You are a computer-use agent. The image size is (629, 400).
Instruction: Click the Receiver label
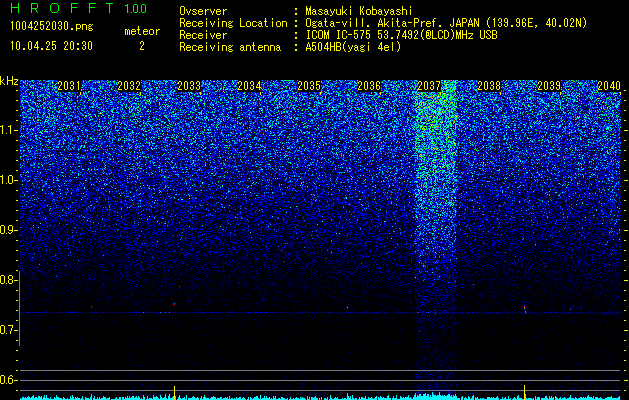click(x=203, y=35)
